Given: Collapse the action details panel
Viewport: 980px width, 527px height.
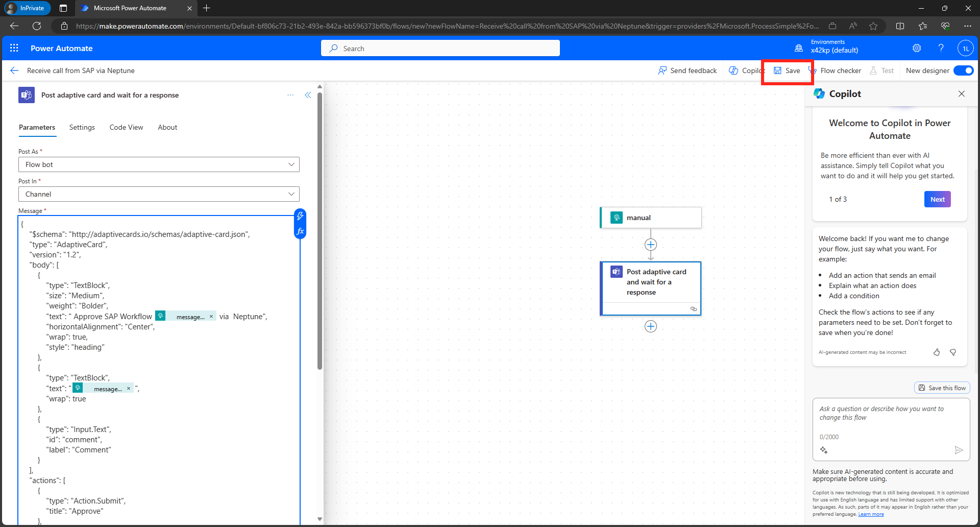Looking at the screenshot, I should [x=308, y=95].
